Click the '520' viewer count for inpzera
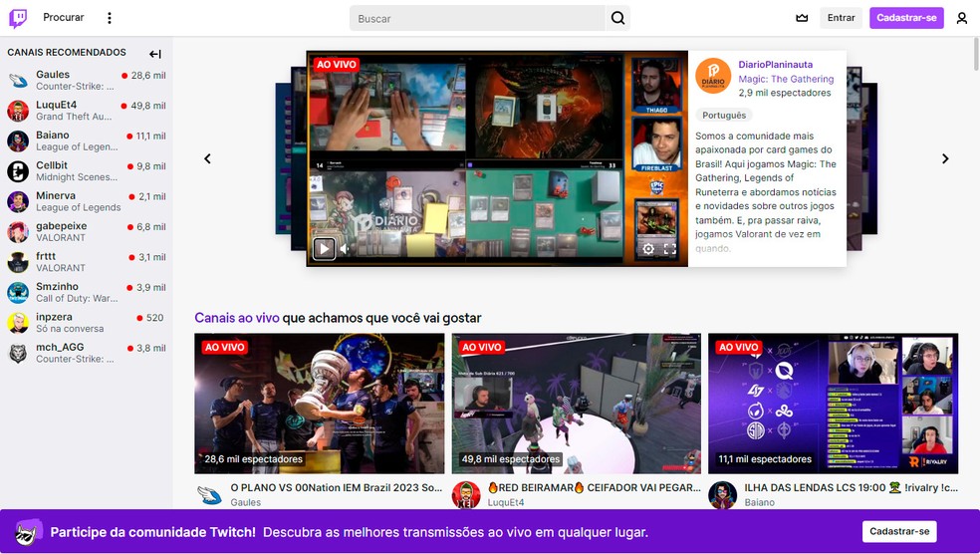The height and width of the screenshot is (554, 980). 154,318
